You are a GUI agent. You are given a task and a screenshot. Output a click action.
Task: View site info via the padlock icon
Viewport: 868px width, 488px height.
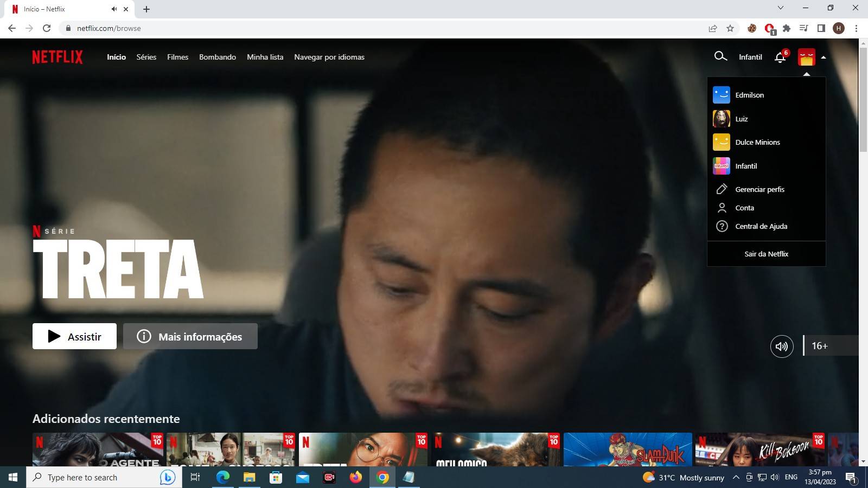[68, 28]
